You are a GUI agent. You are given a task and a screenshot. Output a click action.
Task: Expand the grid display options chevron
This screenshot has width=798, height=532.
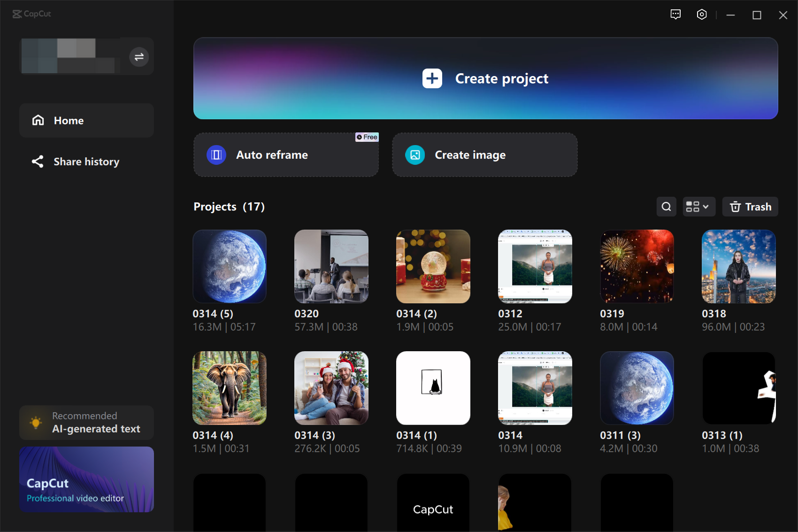tap(706, 207)
